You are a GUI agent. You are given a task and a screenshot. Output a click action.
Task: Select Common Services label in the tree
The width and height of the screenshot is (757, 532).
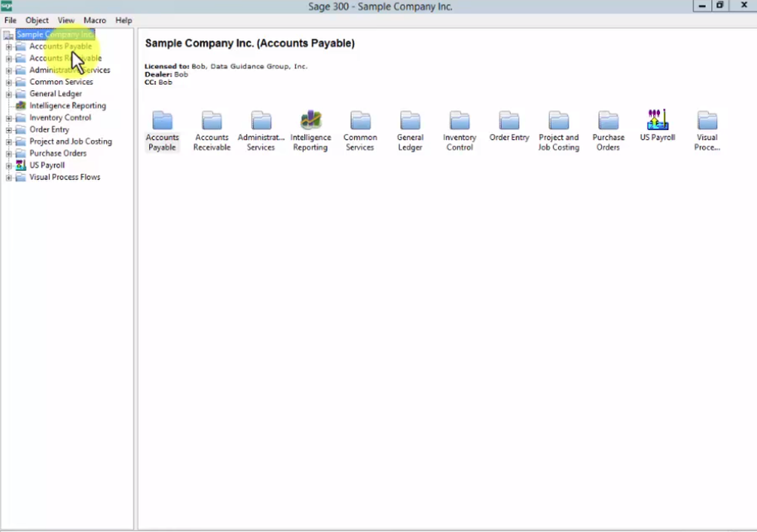(x=61, y=82)
